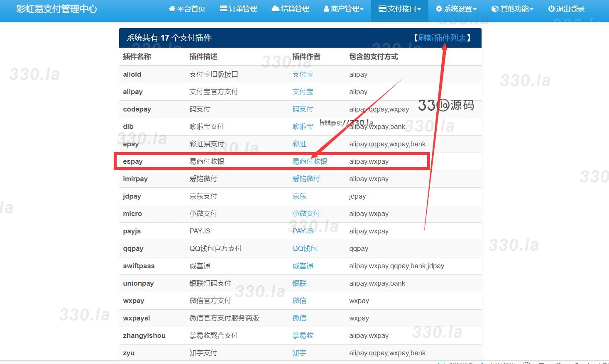Image resolution: width=609 pixels, height=364 pixels.
Task: Open the 爱铭微付 author link
Action: pos(306,179)
